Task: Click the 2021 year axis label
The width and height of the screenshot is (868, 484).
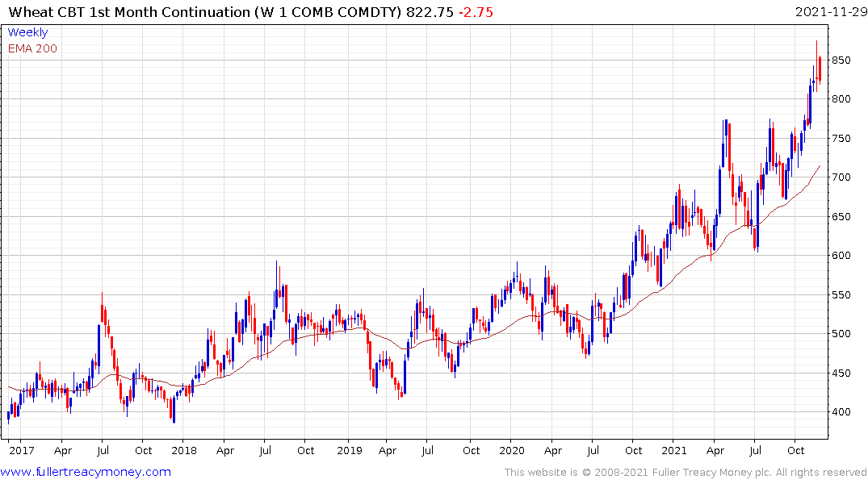Action: (x=673, y=450)
